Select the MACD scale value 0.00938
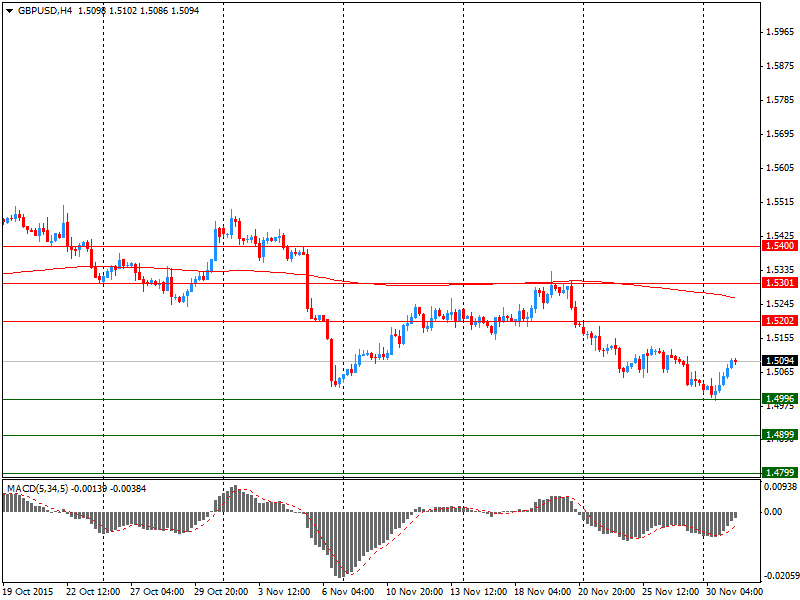Image resolution: width=800 pixels, height=600 pixels. pos(780,487)
